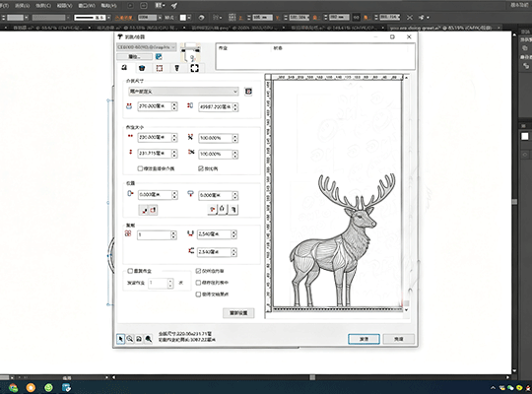
Task: Toggle the proportional scaling checkbox
Action: 201,168
